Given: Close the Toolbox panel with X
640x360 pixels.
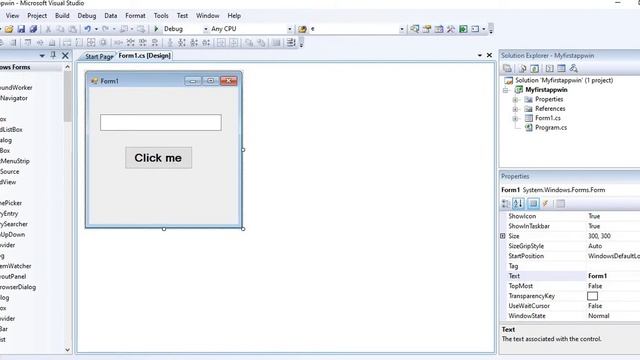Looking at the screenshot, I should pos(65,55).
